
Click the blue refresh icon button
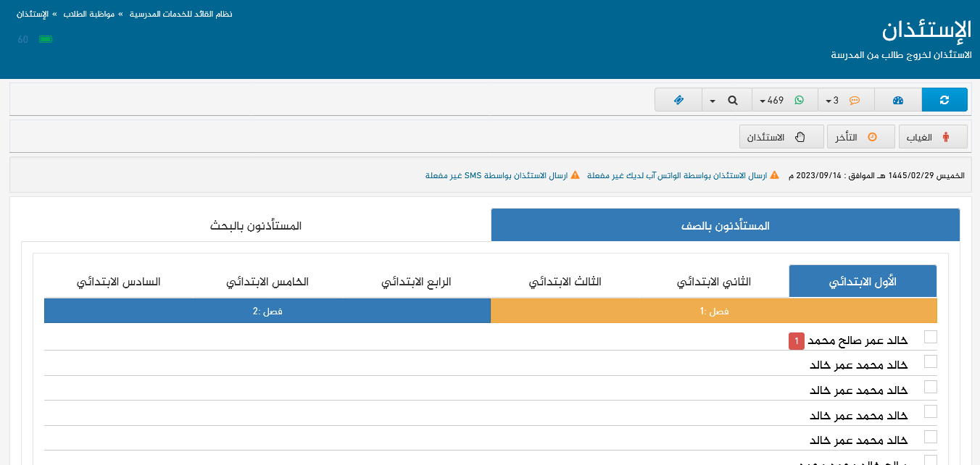click(944, 100)
